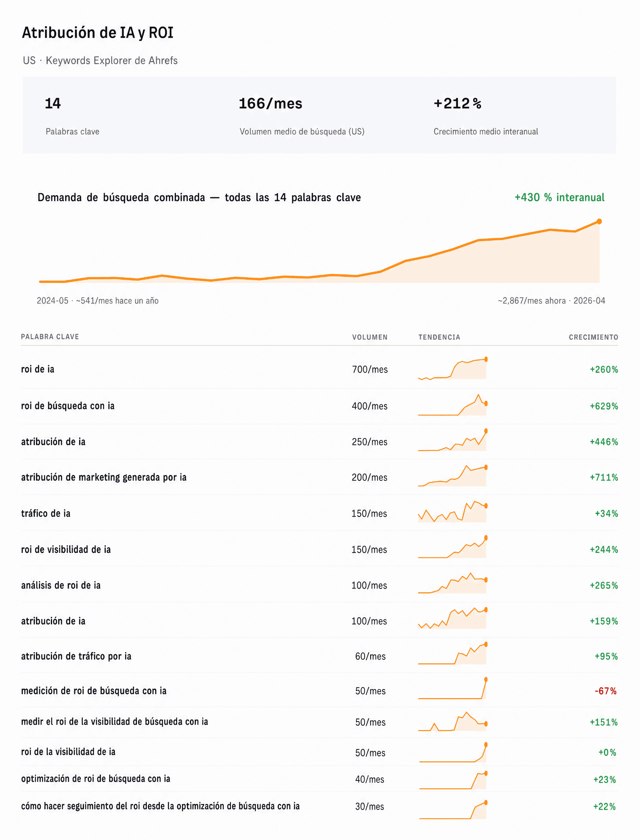Click the 400/mes volume value
640x840 pixels.
[369, 406]
